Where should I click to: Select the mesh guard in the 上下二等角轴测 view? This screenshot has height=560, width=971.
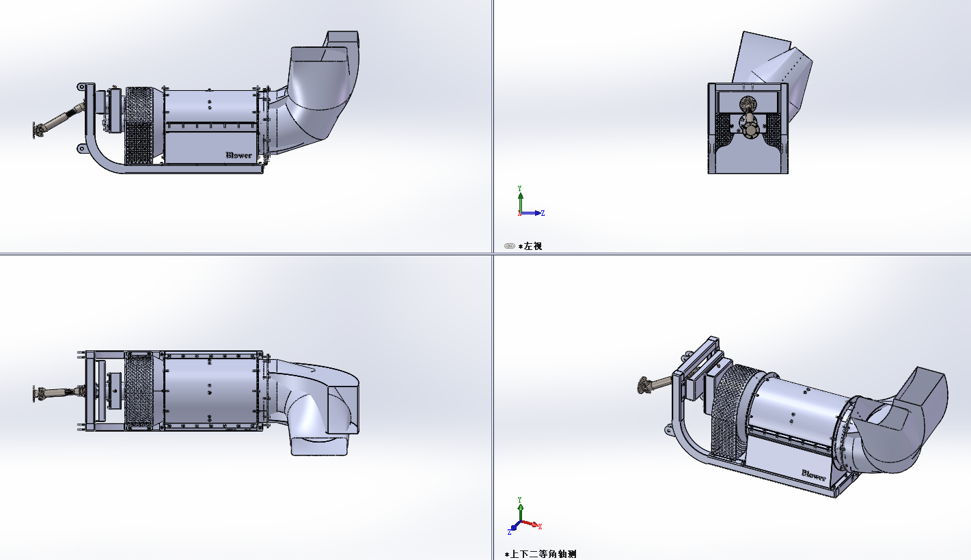[x=731, y=413]
